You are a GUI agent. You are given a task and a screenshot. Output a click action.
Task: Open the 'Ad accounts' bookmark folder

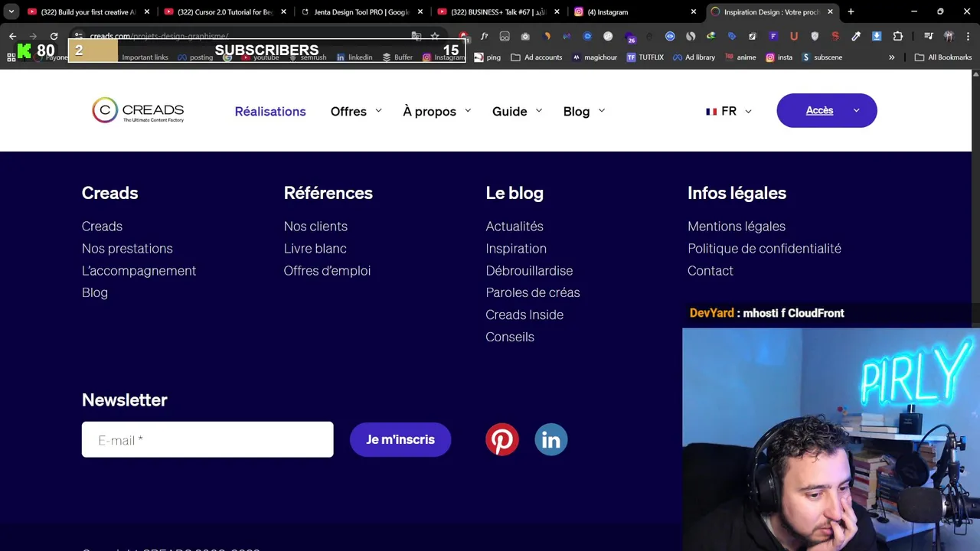pos(536,57)
